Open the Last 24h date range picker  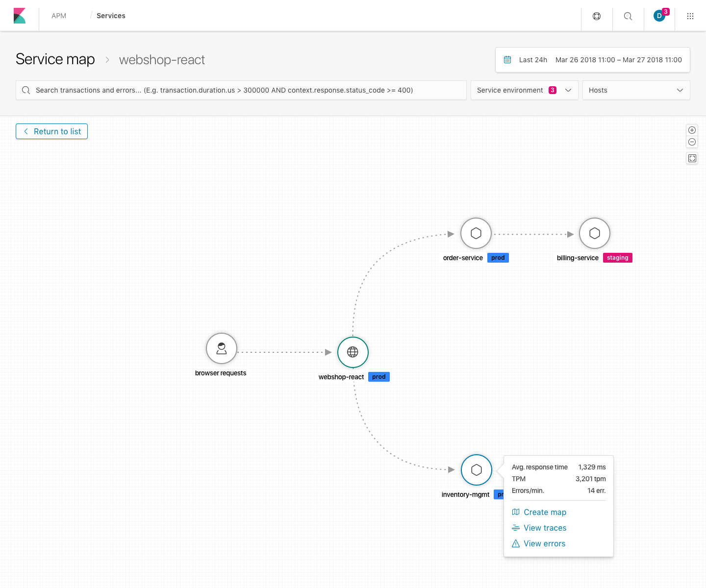(593, 60)
